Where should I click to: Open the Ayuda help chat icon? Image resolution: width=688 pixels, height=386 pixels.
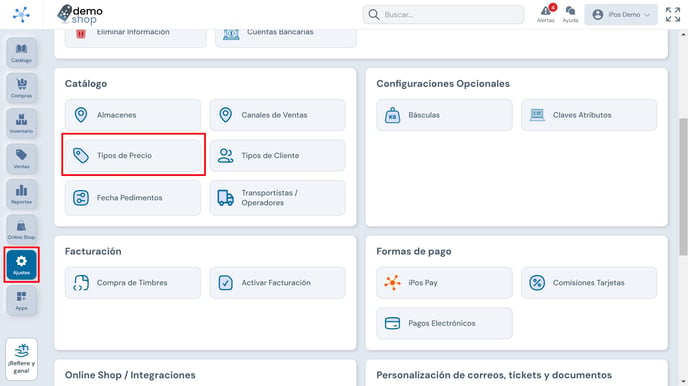pos(570,14)
